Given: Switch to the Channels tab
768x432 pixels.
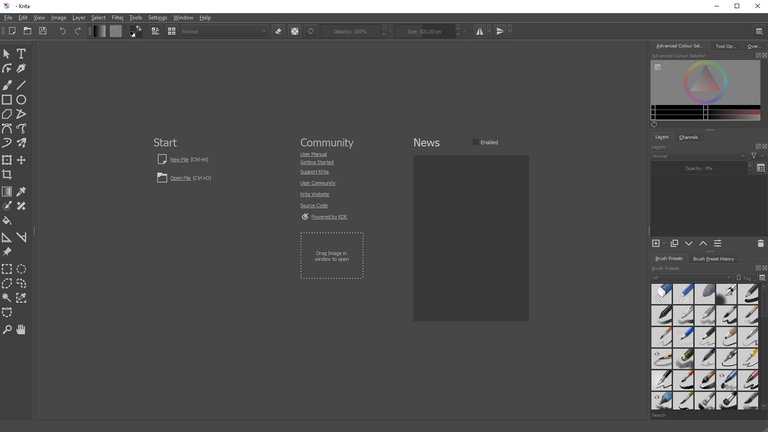Looking at the screenshot, I should tap(688, 137).
